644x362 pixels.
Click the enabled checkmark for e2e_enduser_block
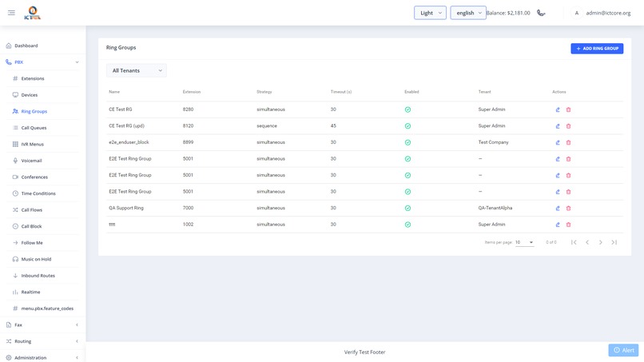coord(407,142)
